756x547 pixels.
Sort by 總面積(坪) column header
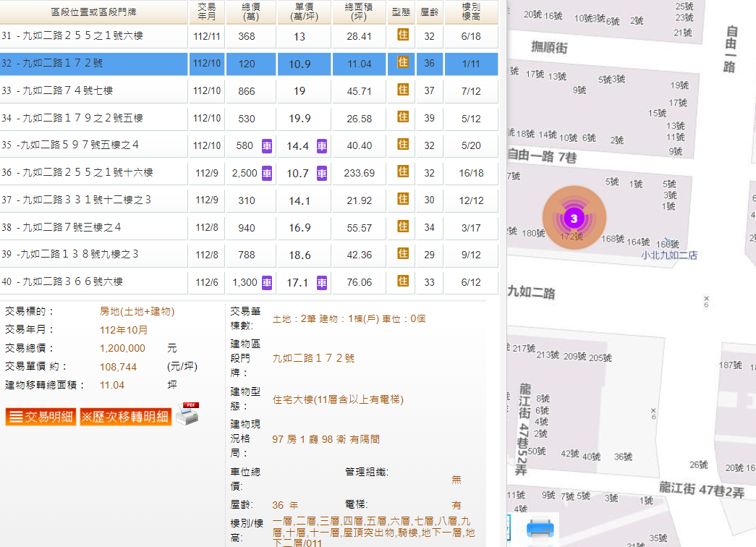[x=359, y=12]
